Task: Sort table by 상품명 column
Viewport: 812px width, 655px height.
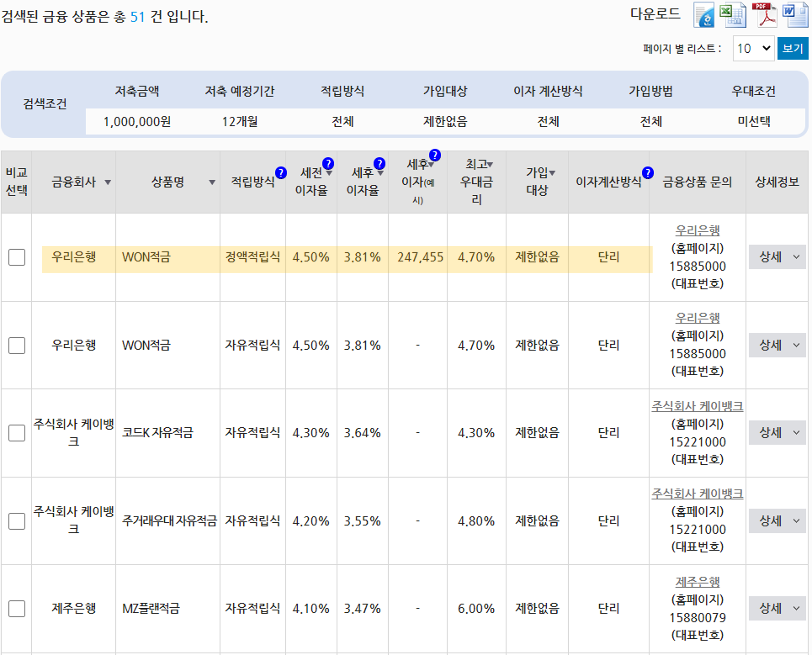Action: tap(212, 183)
